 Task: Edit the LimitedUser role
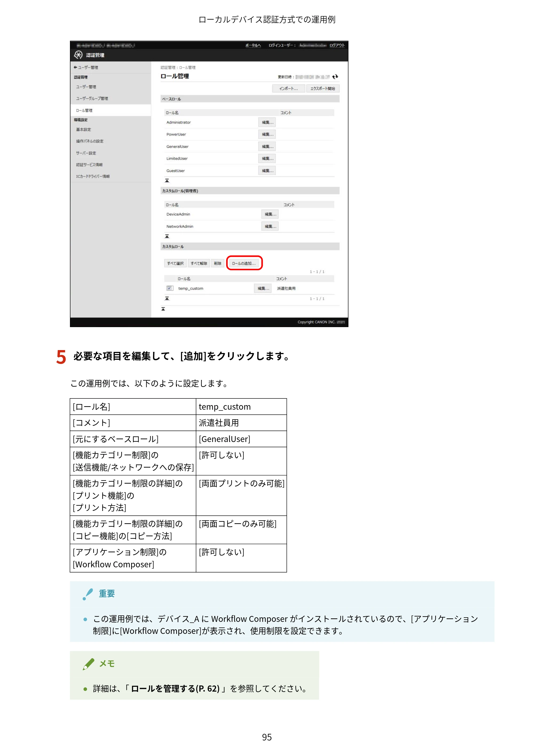267,158
